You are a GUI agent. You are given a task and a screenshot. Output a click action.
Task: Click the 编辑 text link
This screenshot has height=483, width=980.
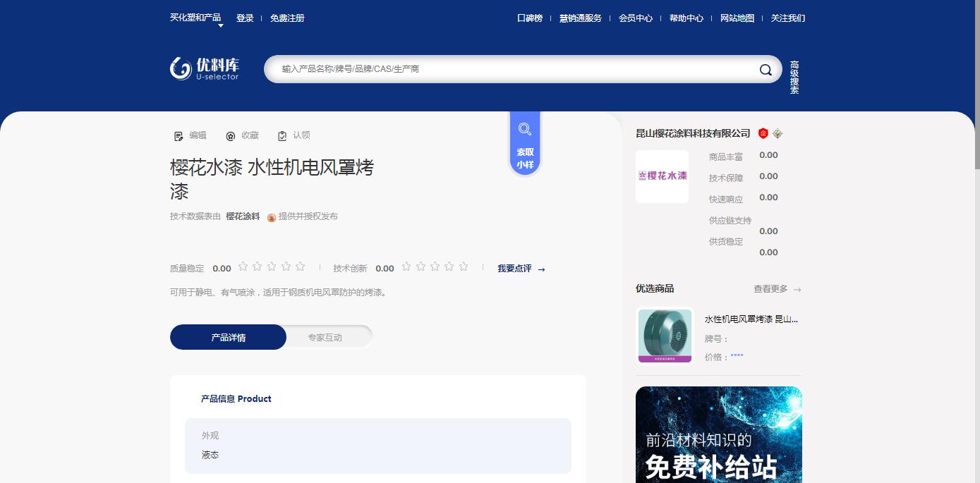198,135
